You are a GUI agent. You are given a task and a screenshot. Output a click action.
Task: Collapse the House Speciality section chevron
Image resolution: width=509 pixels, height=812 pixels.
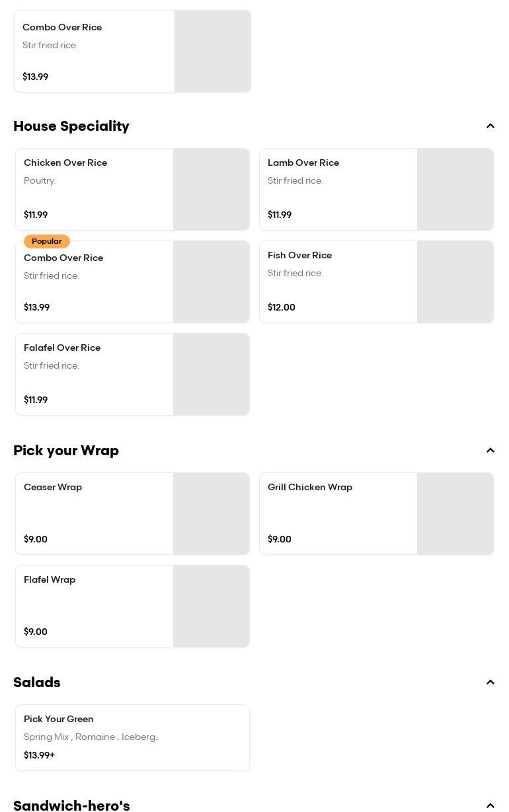click(490, 126)
